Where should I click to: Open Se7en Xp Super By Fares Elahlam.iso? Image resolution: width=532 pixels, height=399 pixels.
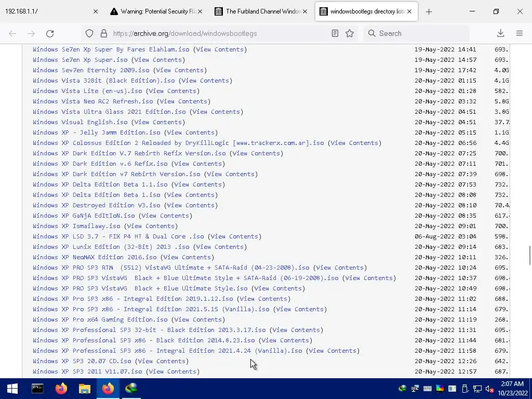coord(111,49)
